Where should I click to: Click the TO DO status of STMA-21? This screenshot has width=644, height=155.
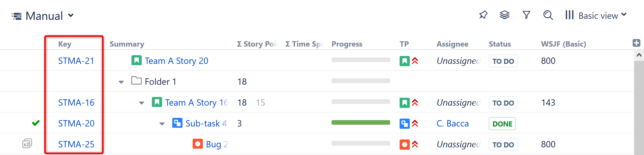coord(503,61)
